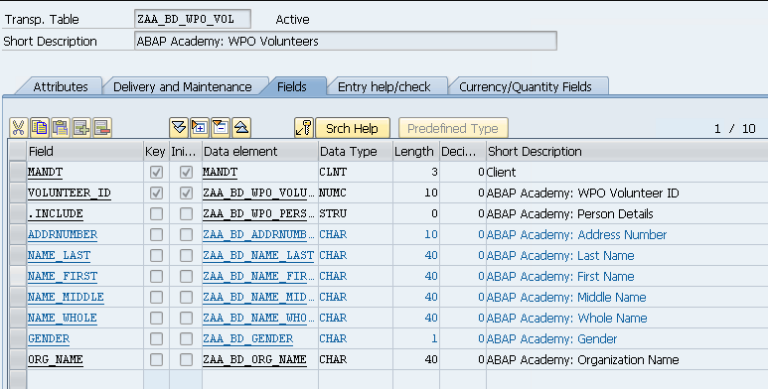Select the MANDT row selector
This screenshot has width=768, height=389.
pyautogui.click(x=18, y=172)
